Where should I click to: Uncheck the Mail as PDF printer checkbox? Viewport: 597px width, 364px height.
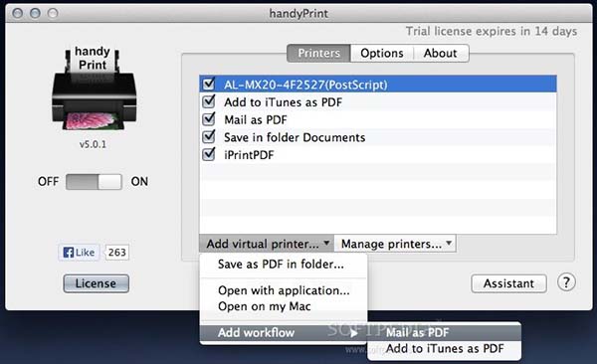click(209, 118)
